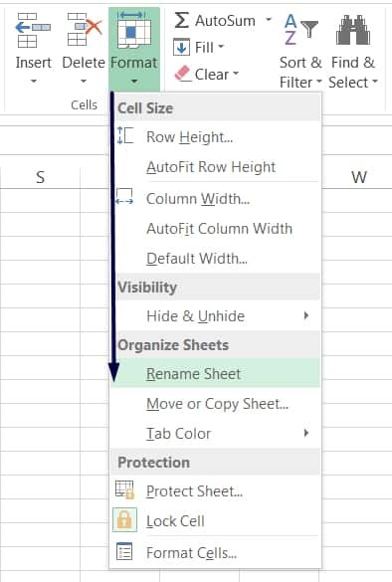
Task: Click the Sort & Filter icon
Action: coord(301,29)
